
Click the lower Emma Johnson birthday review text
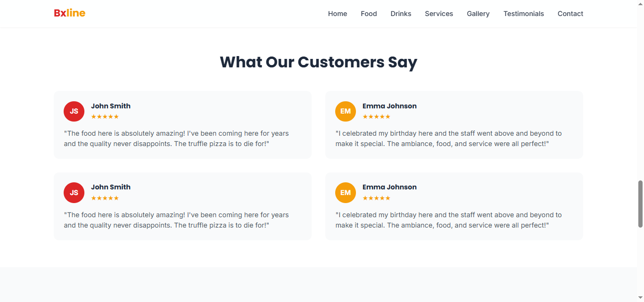(448, 220)
